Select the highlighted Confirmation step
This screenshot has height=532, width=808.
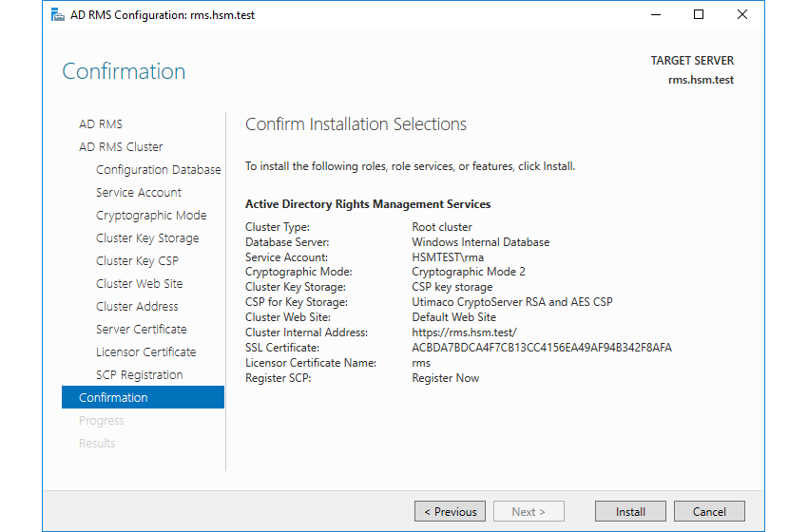coord(143,397)
